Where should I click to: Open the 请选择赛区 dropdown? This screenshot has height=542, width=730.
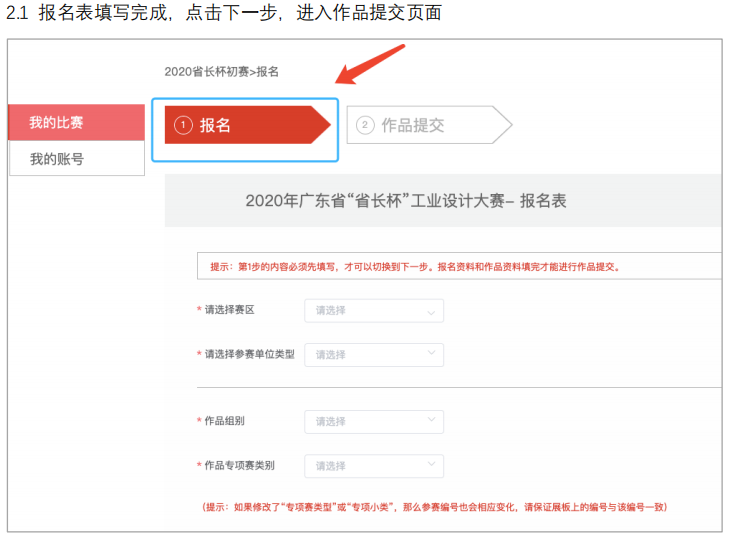[x=374, y=311]
